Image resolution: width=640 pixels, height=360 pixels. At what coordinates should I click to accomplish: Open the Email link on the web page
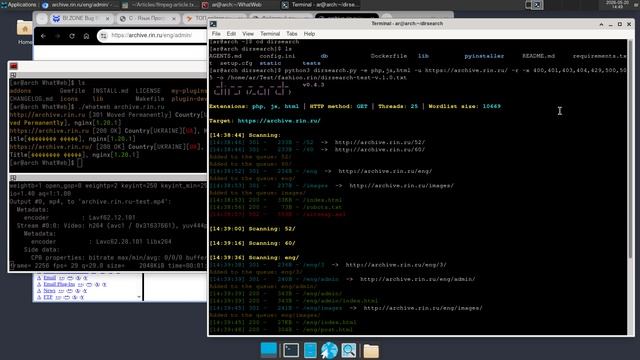pyautogui.click(x=49, y=278)
